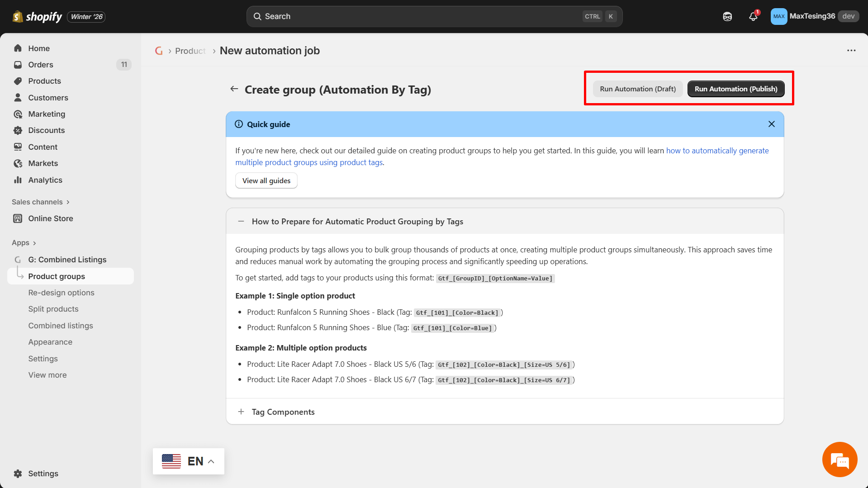Click View more in app menu

tap(47, 375)
